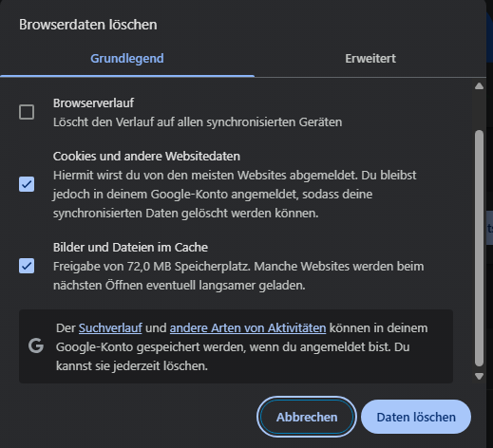
Task: Click the Browserverlauf option label
Action: coord(93,103)
